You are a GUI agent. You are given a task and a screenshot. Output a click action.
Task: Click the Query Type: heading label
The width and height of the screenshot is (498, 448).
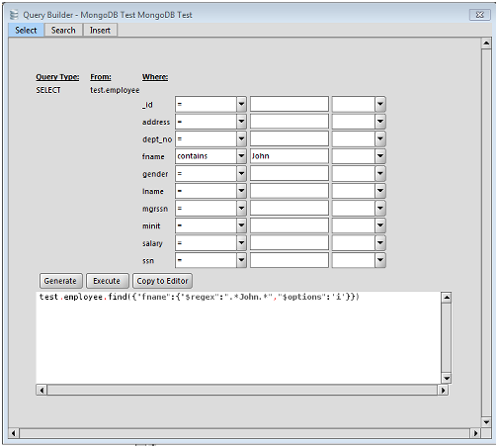point(57,77)
